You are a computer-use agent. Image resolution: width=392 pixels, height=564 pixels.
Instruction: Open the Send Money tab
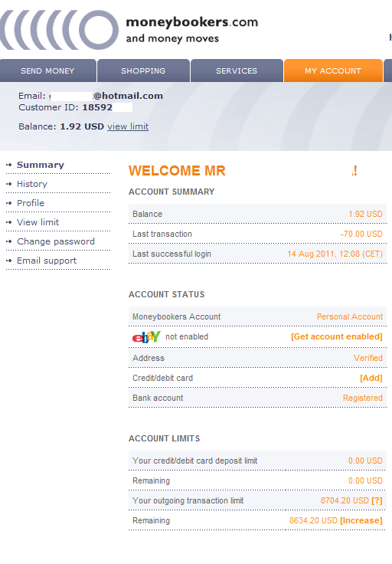(x=47, y=70)
